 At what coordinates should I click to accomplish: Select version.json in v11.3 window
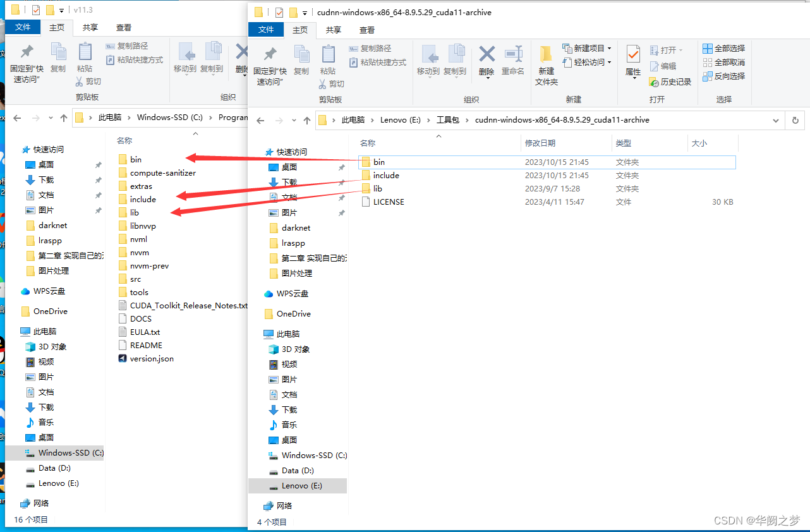point(152,359)
